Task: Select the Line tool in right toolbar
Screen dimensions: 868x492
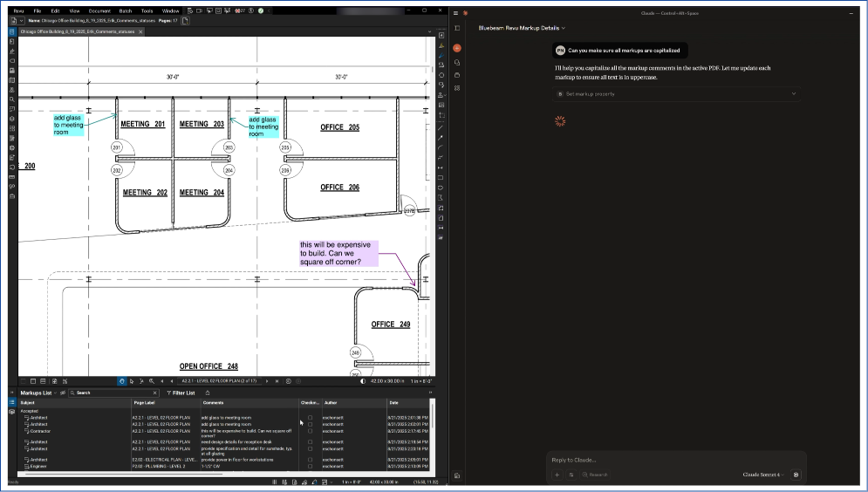Action: point(441,128)
